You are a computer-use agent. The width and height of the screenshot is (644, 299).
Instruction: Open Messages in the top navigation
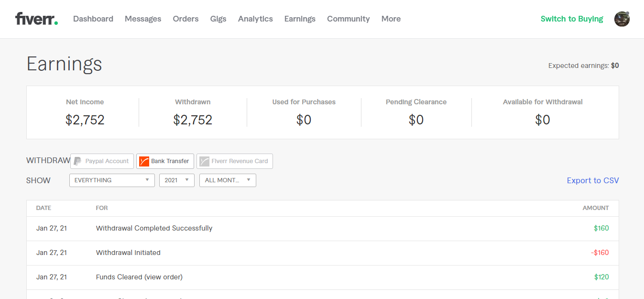click(x=143, y=19)
